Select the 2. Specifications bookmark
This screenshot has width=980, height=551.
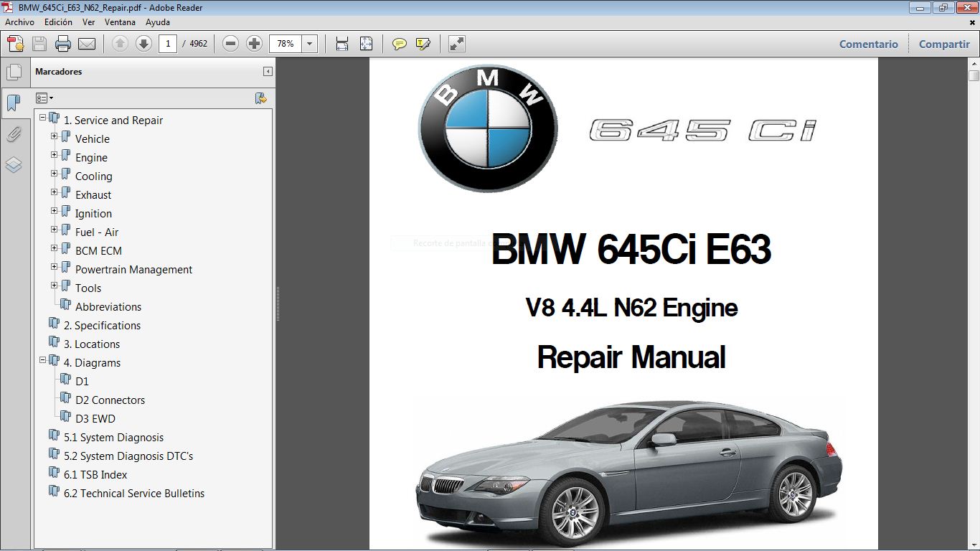click(102, 326)
